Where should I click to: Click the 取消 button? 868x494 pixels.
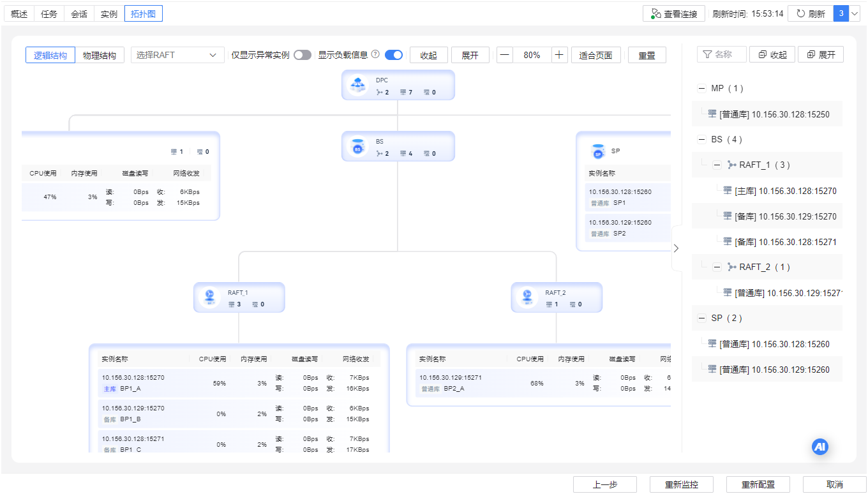tap(834, 484)
